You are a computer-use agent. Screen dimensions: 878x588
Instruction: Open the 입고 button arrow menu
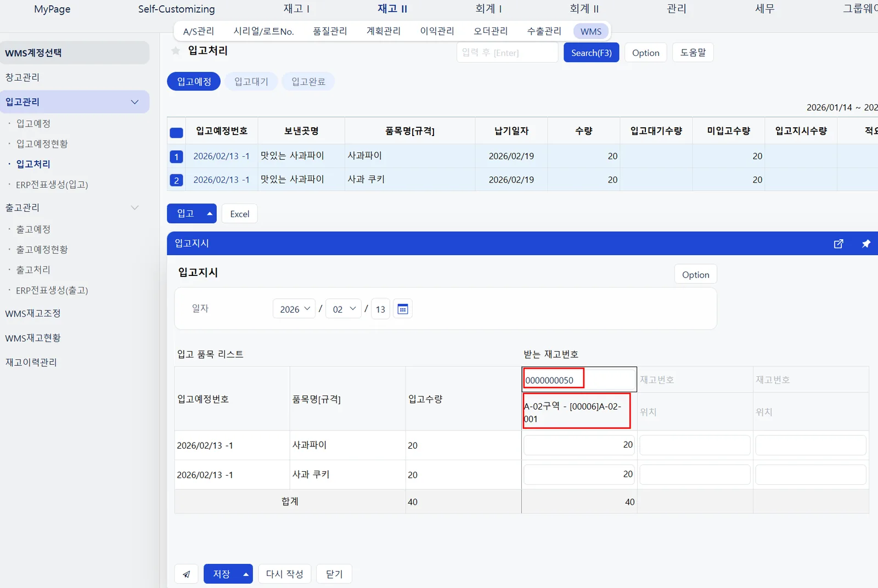tap(210, 213)
